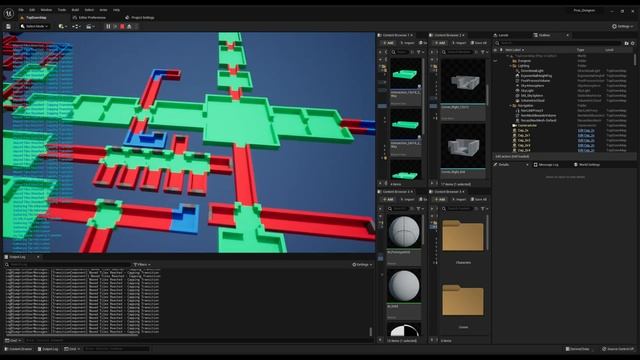
Task: Click the Unreal Engine logo icon
Action: (x=9, y=13)
